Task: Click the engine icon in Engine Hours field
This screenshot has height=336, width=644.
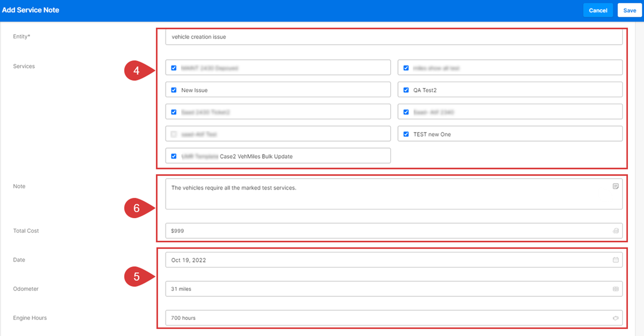Action: [x=615, y=318]
